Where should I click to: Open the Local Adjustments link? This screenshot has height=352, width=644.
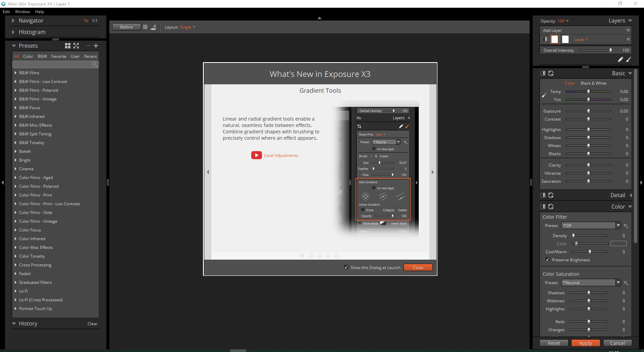[281, 155]
